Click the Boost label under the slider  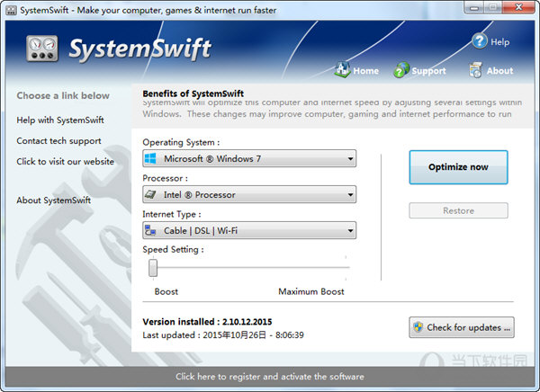166,292
